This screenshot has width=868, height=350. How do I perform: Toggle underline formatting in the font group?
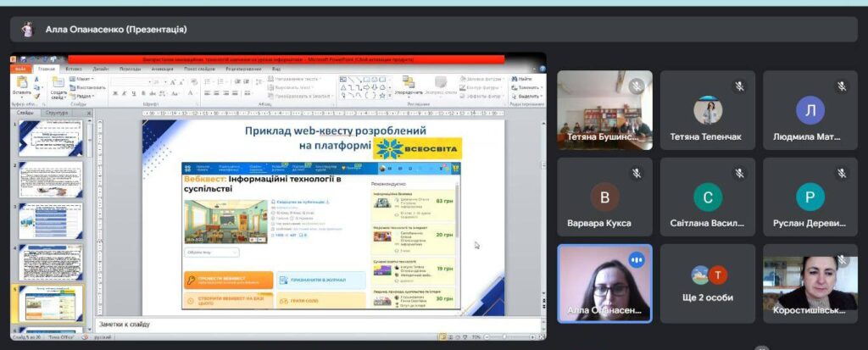click(x=135, y=93)
